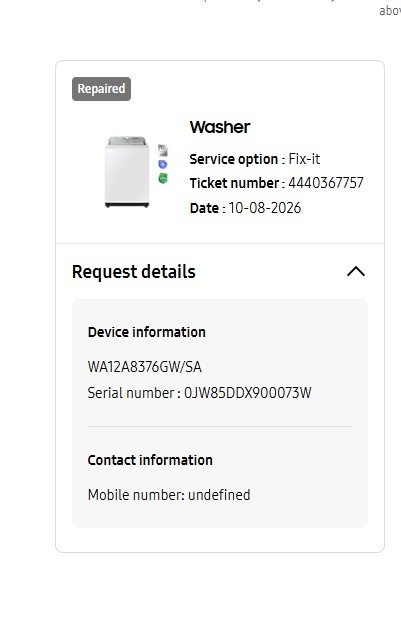Click the green shield badge icon
The image size is (401, 639).
163,178
